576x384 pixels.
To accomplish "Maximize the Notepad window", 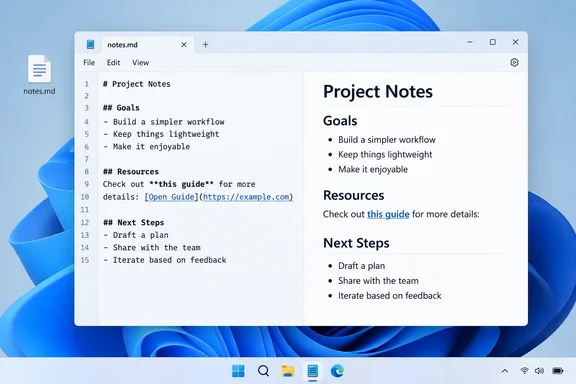I will point(493,42).
